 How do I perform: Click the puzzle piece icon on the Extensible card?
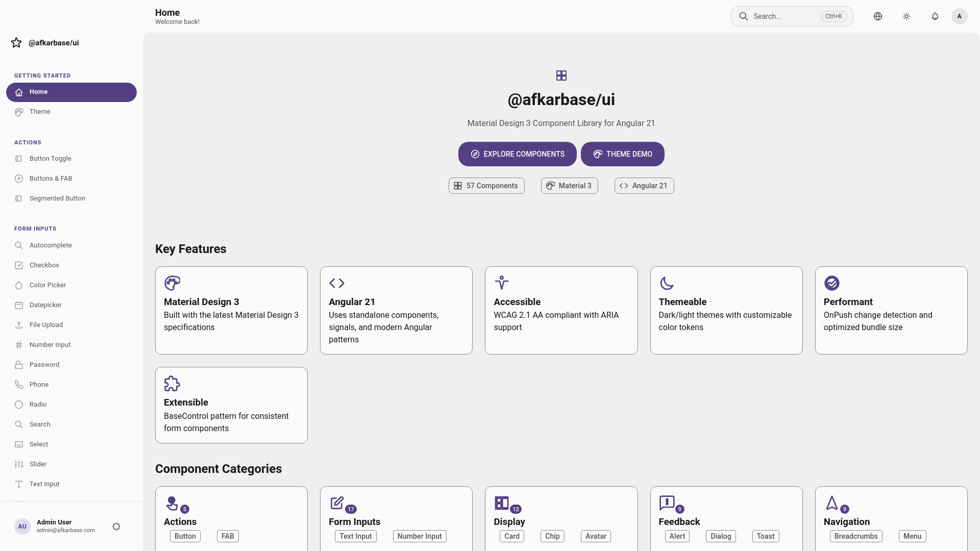(x=172, y=383)
